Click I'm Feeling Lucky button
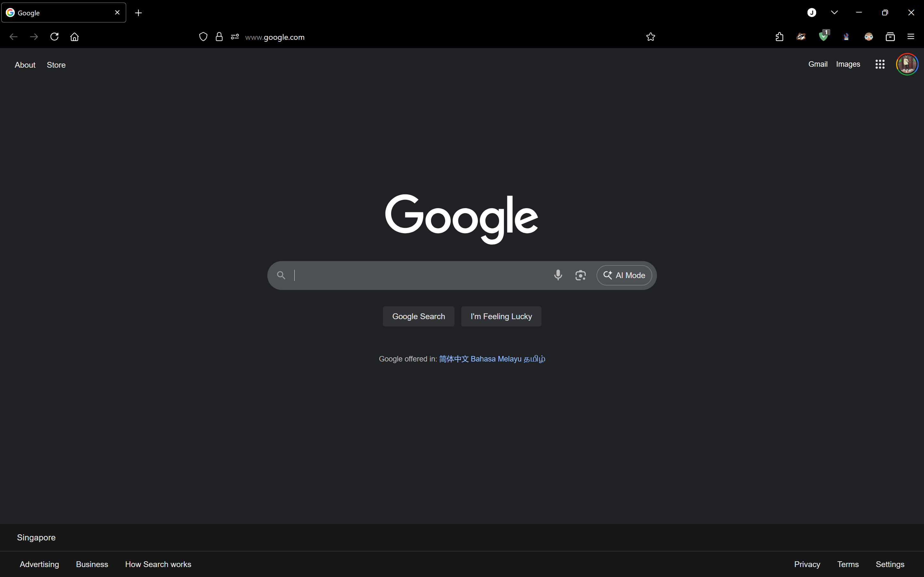This screenshot has width=924, height=577. [x=501, y=316]
